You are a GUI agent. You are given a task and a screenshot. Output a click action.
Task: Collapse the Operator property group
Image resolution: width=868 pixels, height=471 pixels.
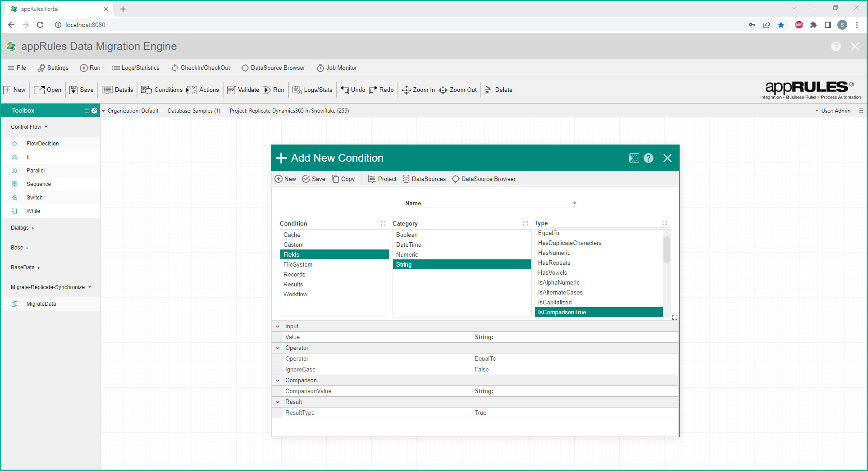[278, 348]
